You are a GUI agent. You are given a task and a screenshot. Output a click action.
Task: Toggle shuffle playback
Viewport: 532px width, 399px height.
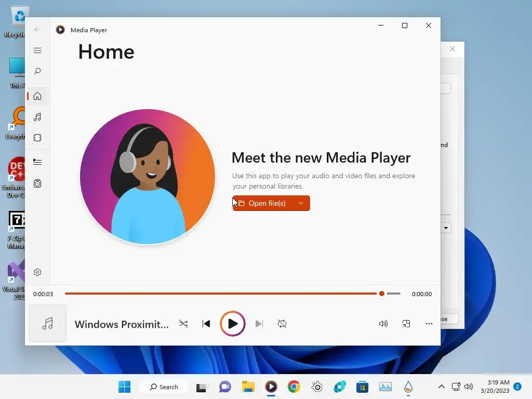[183, 324]
